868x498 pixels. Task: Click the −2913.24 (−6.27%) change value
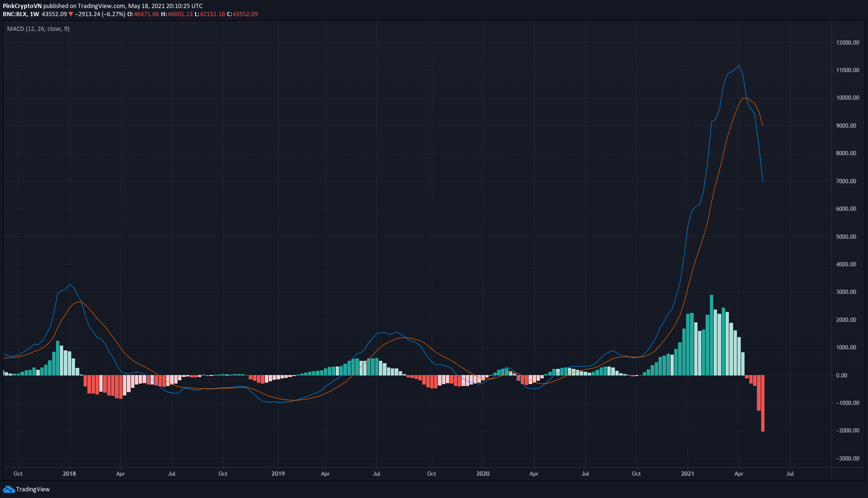[100, 14]
